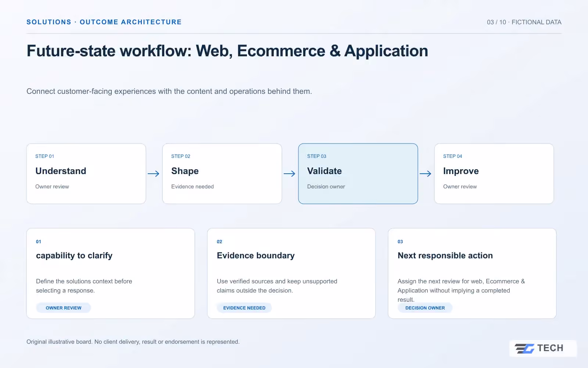Screen dimensions: 588x368
Task: Click arrow between Shape and Validate
Action: (290, 174)
